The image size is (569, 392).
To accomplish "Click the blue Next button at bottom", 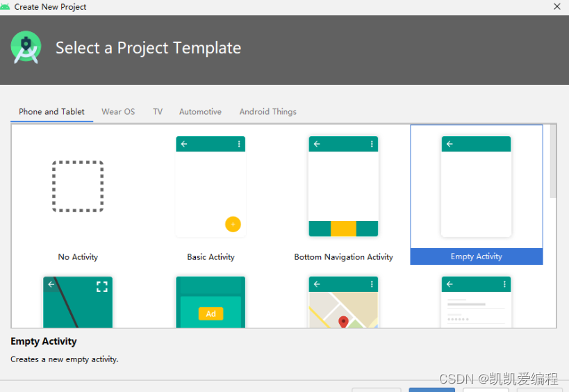I will click(x=432, y=390).
